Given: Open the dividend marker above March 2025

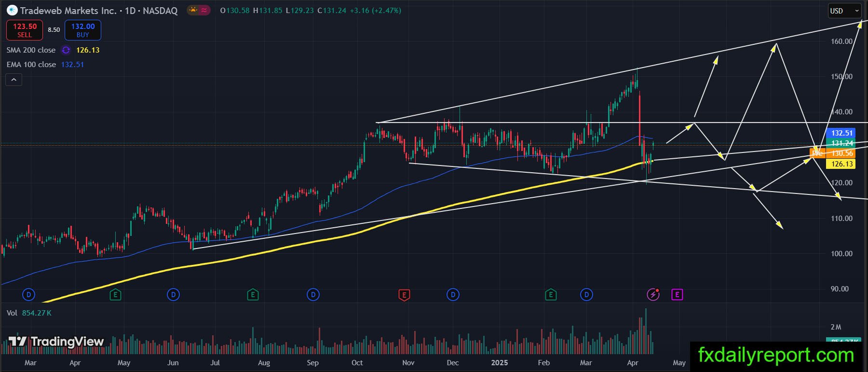Looking at the screenshot, I should (x=586, y=294).
